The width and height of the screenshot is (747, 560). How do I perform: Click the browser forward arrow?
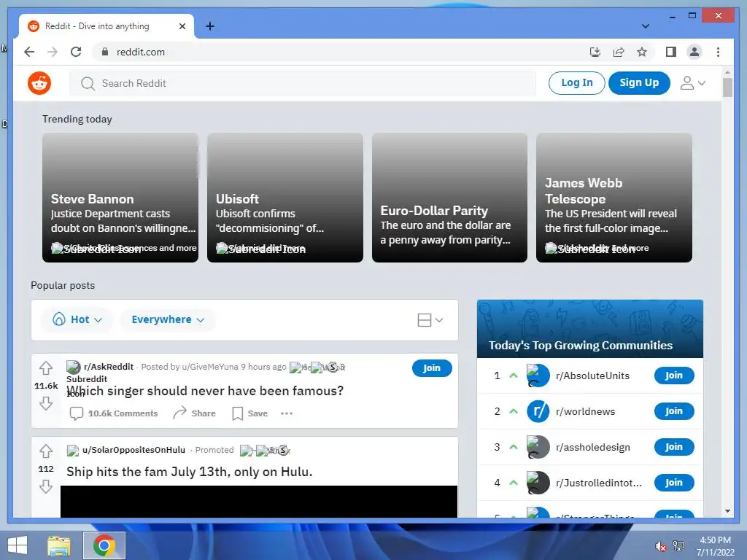point(53,52)
